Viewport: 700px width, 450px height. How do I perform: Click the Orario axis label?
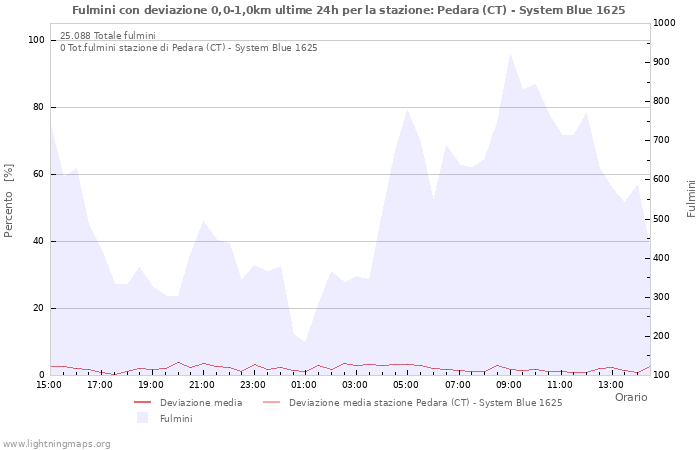[631, 397]
